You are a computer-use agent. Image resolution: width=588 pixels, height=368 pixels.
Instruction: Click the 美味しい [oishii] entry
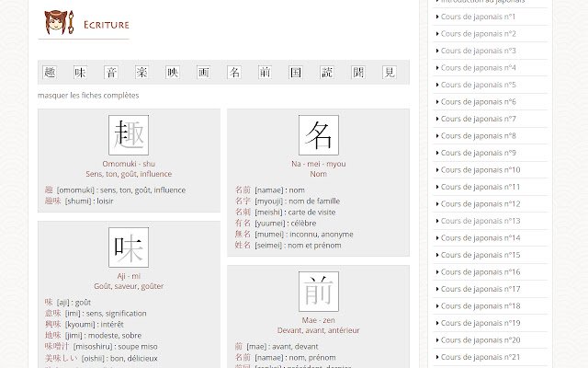point(101,359)
